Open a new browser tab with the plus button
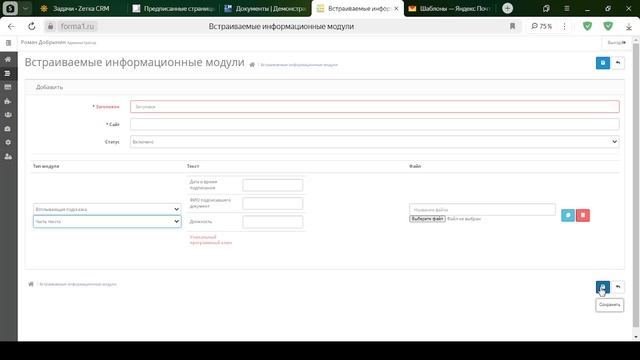The image size is (640, 360). pyautogui.click(x=507, y=8)
